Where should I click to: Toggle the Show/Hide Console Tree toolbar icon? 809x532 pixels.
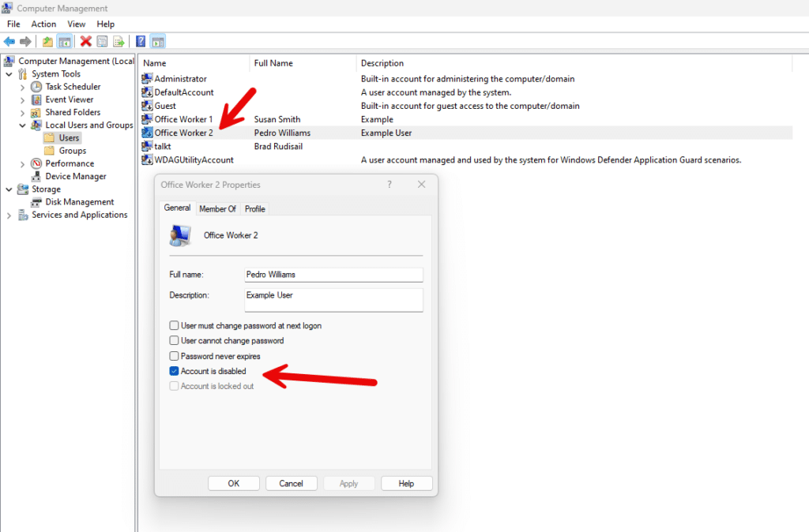click(65, 42)
